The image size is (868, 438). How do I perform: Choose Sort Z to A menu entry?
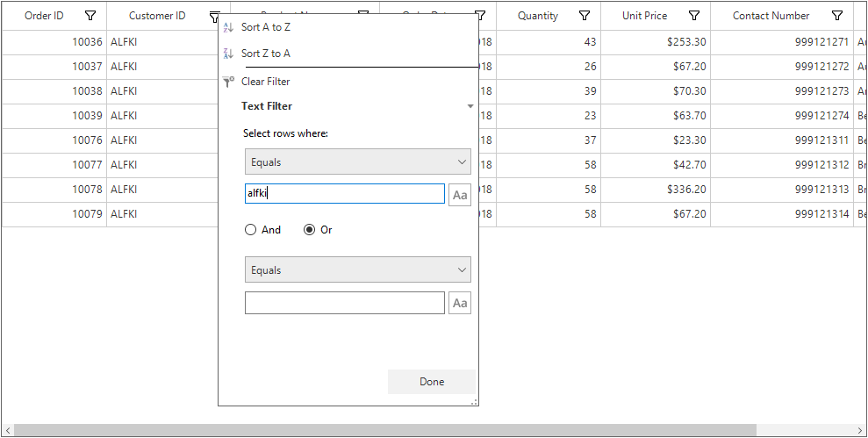(266, 54)
